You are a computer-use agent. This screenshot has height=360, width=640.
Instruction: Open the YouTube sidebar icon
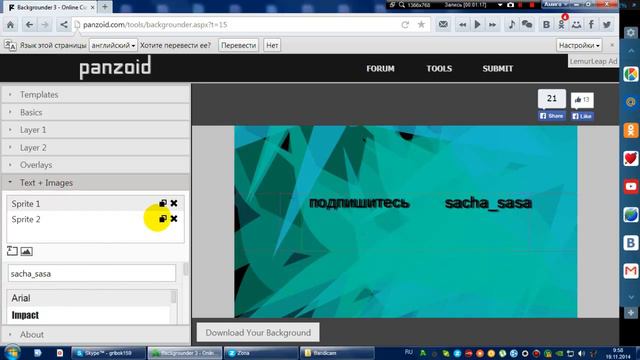(x=631, y=187)
